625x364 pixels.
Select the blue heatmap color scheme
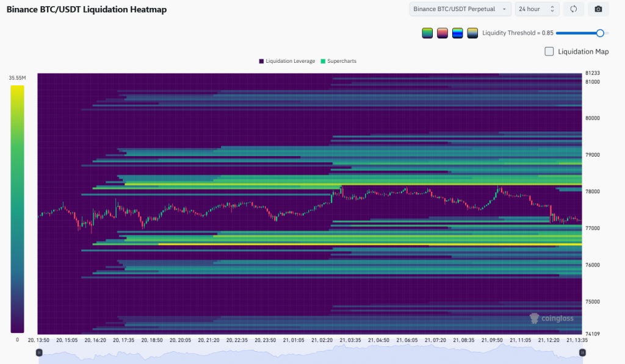(x=458, y=33)
